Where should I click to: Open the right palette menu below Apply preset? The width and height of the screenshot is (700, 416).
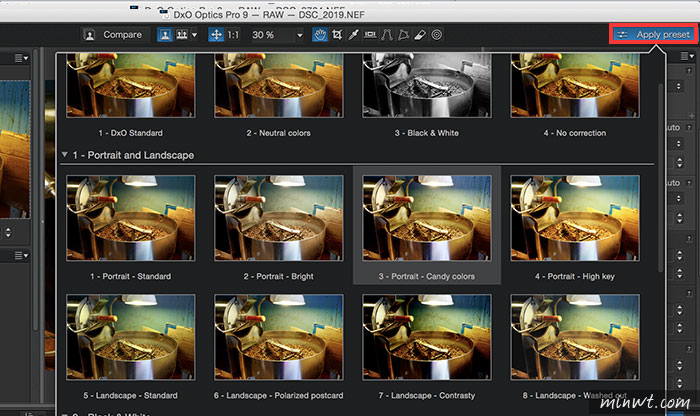(687, 56)
